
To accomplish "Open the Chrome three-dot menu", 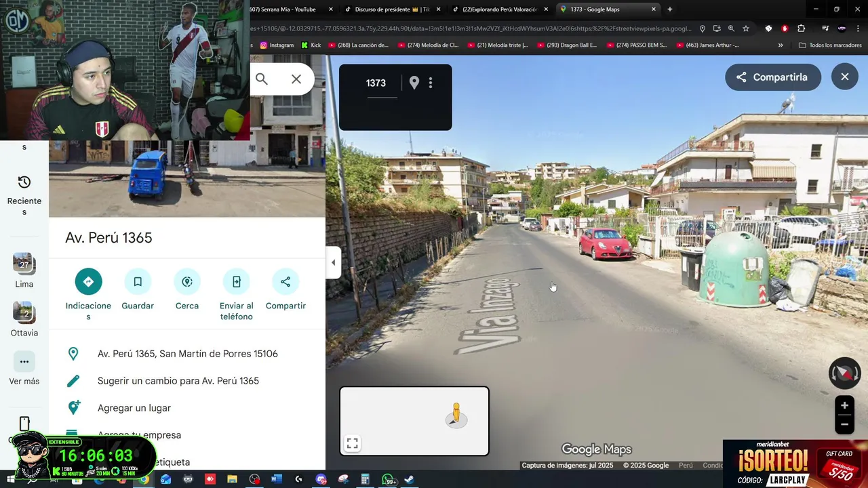I will (859, 28).
